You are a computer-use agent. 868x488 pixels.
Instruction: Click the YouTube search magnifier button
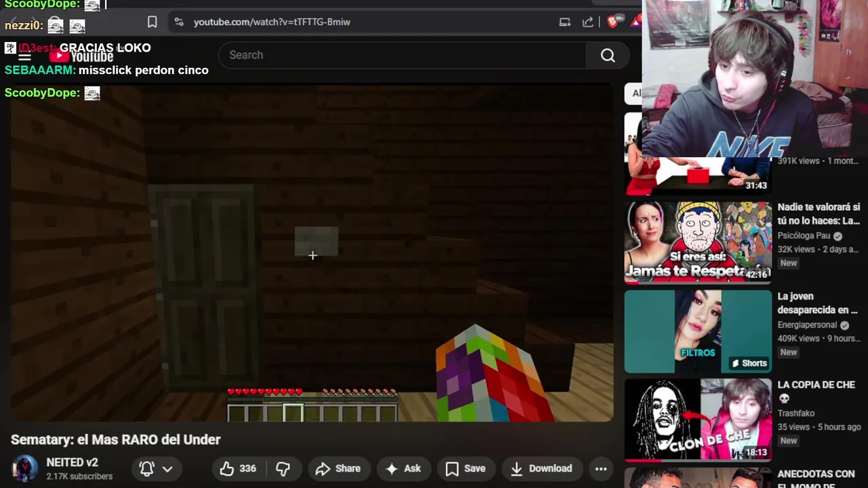(608, 55)
